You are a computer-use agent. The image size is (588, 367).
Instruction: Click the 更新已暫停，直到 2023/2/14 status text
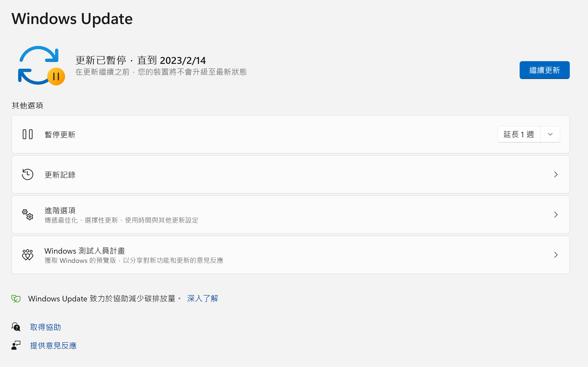pyautogui.click(x=140, y=60)
